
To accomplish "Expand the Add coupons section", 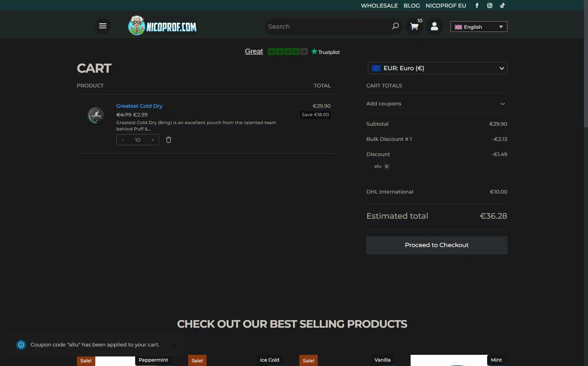I will tap(437, 104).
